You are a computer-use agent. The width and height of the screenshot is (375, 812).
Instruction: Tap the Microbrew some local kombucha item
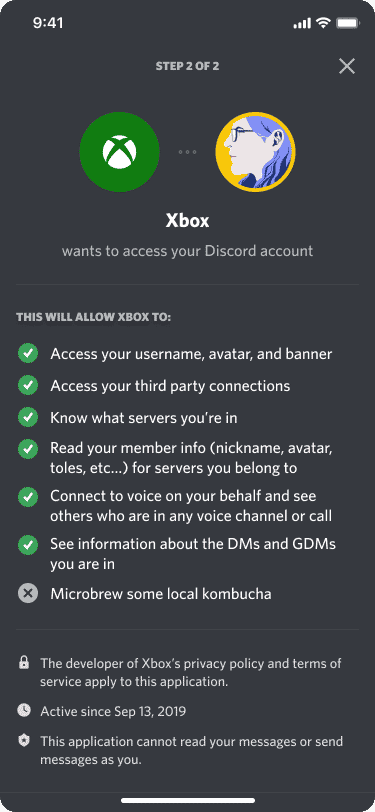(161, 593)
